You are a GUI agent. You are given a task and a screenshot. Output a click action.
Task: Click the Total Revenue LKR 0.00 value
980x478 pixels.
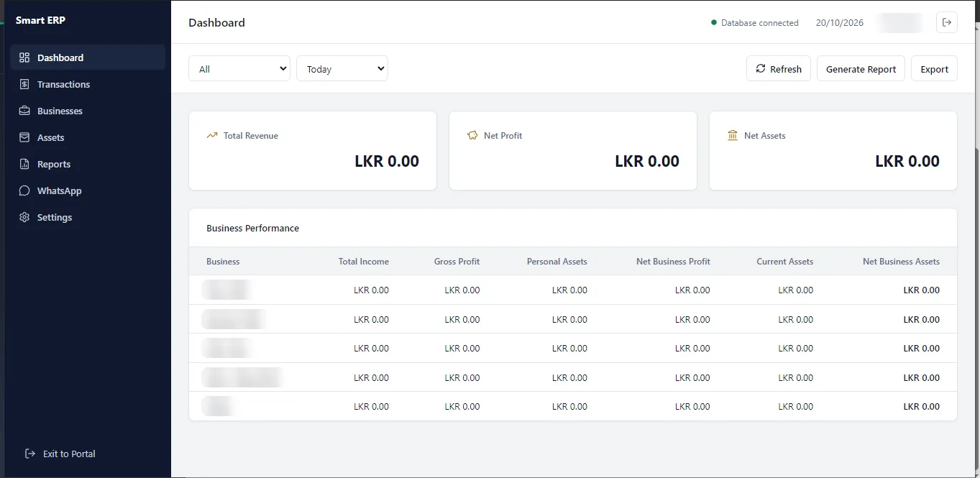pos(387,161)
